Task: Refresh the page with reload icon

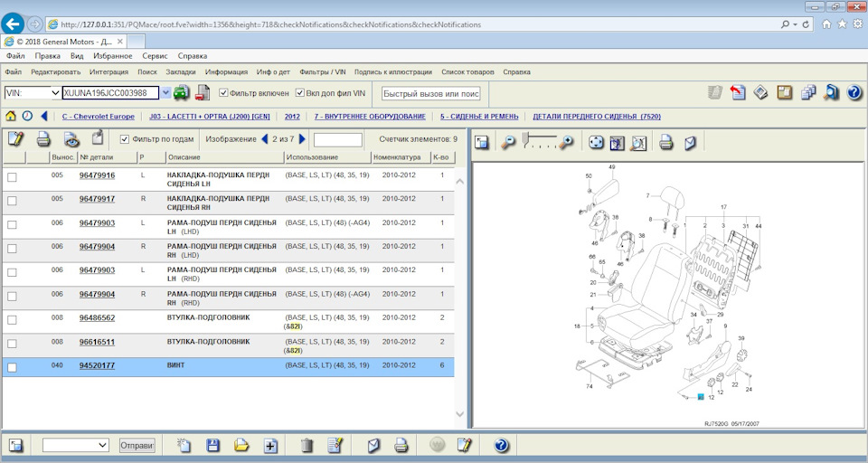Action: (x=806, y=24)
